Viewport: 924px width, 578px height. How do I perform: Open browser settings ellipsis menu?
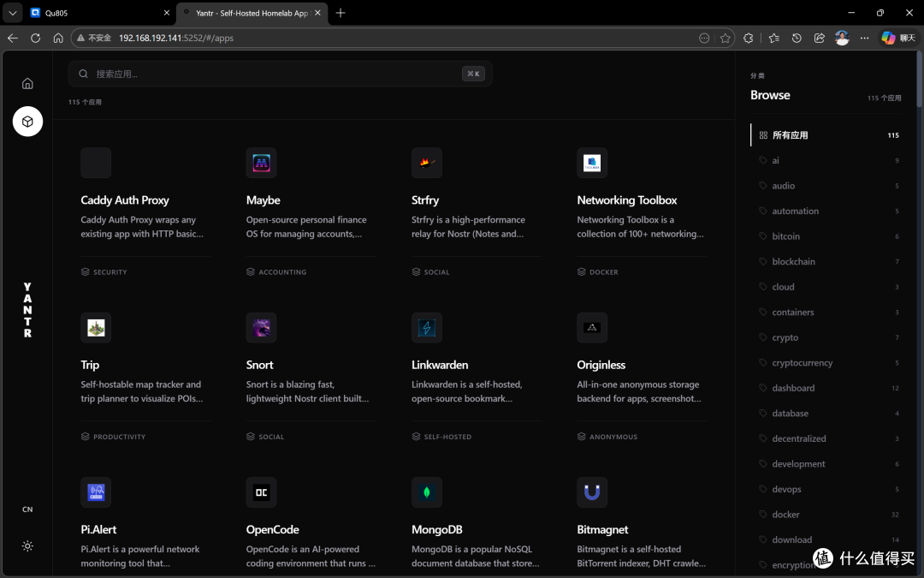click(864, 38)
